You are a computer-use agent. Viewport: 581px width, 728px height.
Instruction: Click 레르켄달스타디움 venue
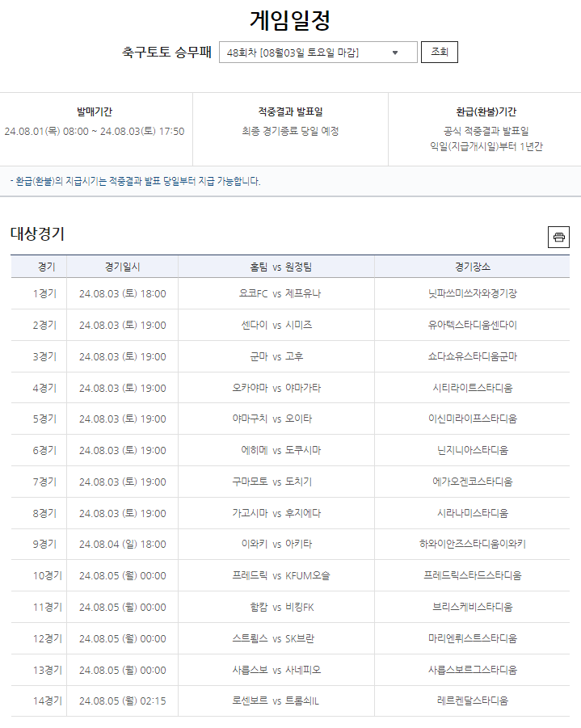click(x=473, y=701)
